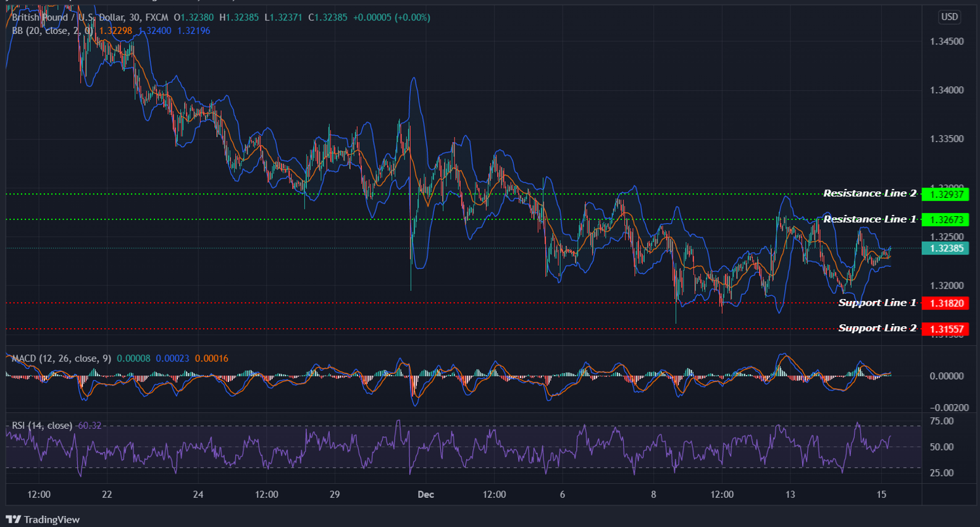Select the Support Line 1 text label

coord(877,303)
